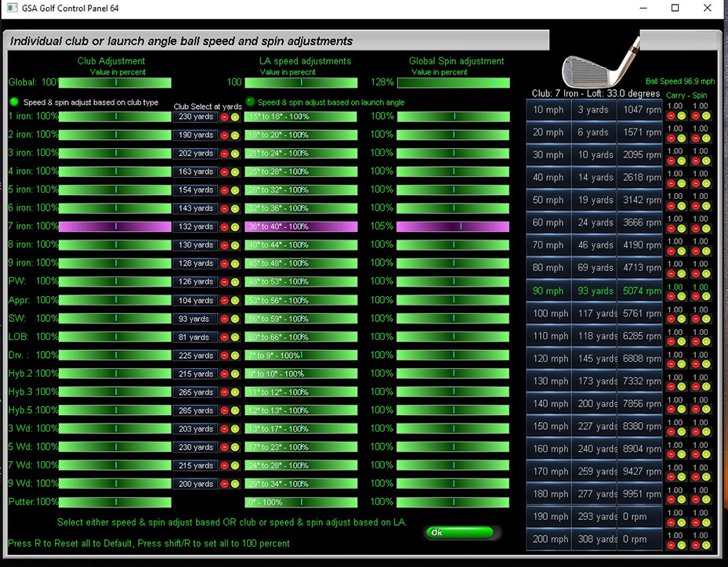Click the 7 iron club adjustment slider
Screen dimensions: 728x567
click(115, 226)
